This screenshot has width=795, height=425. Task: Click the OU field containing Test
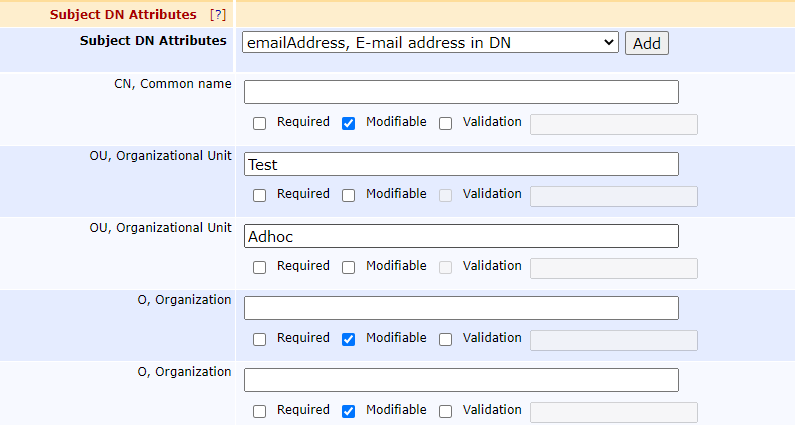(x=461, y=164)
